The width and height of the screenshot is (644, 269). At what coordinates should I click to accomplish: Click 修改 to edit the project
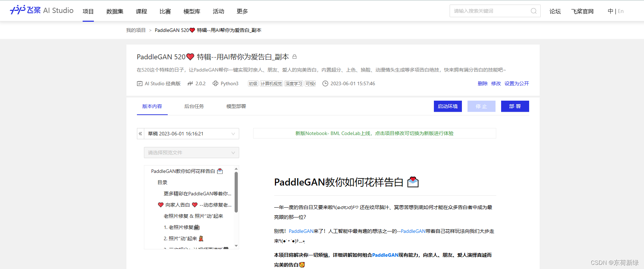coord(496,83)
